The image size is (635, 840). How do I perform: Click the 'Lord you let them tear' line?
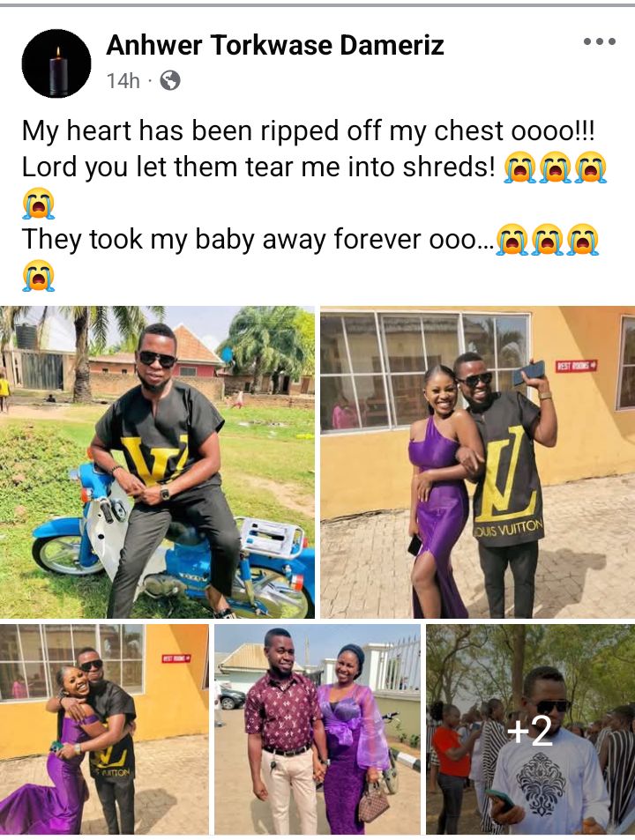tap(258, 167)
